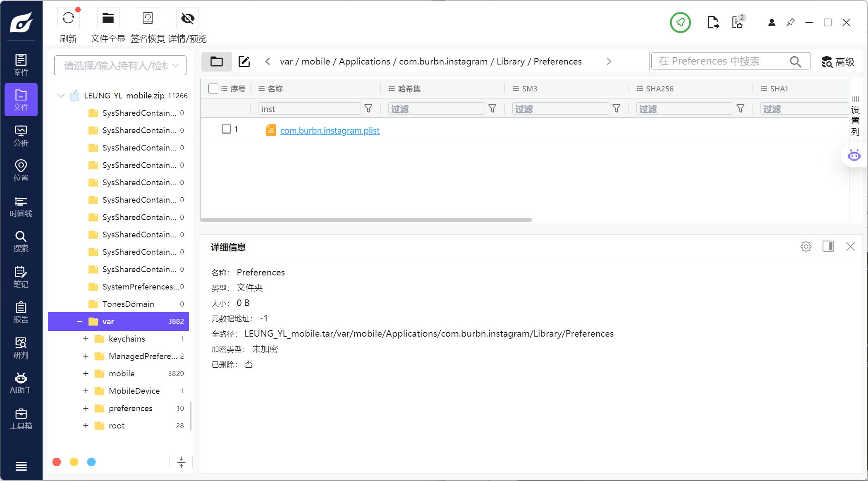Check the row 1 checkbox

click(x=226, y=129)
